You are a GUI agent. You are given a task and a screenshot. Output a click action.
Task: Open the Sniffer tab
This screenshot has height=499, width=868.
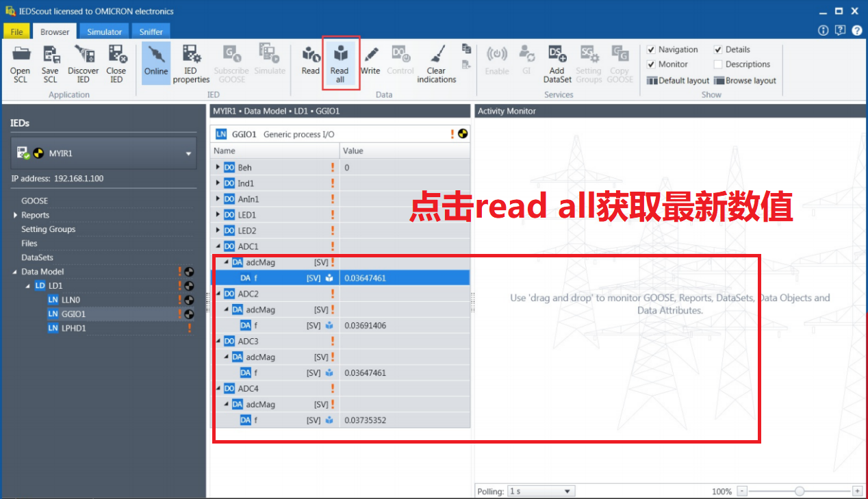tap(151, 31)
